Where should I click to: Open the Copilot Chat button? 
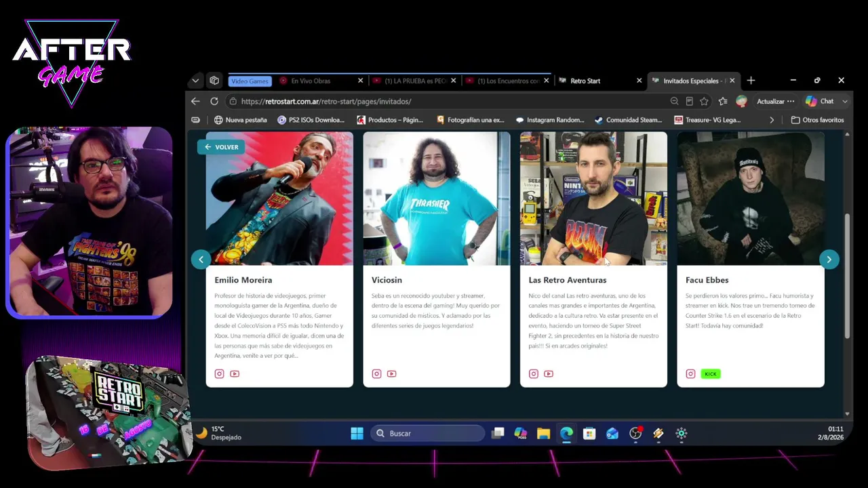[x=820, y=101]
